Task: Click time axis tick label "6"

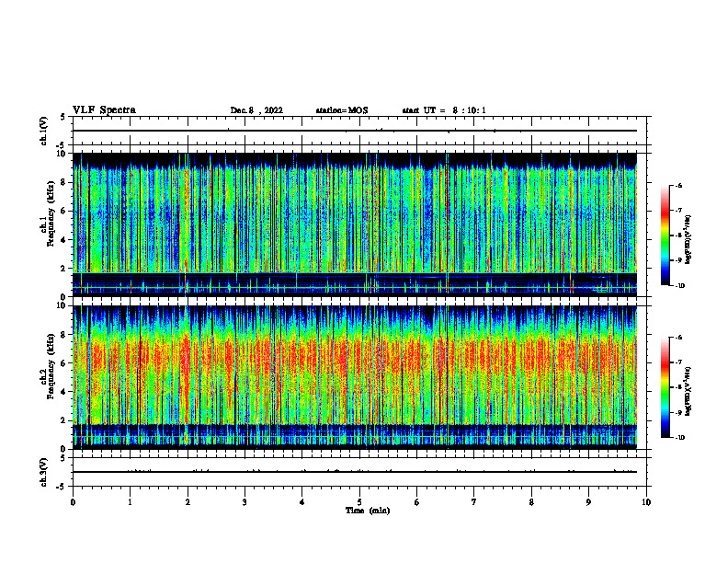Action: (417, 502)
